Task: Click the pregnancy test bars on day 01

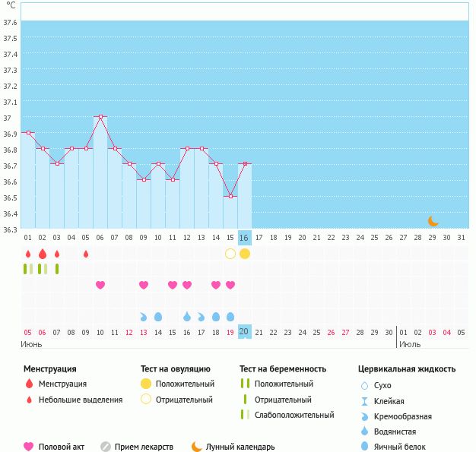Action: pyautogui.click(x=28, y=269)
